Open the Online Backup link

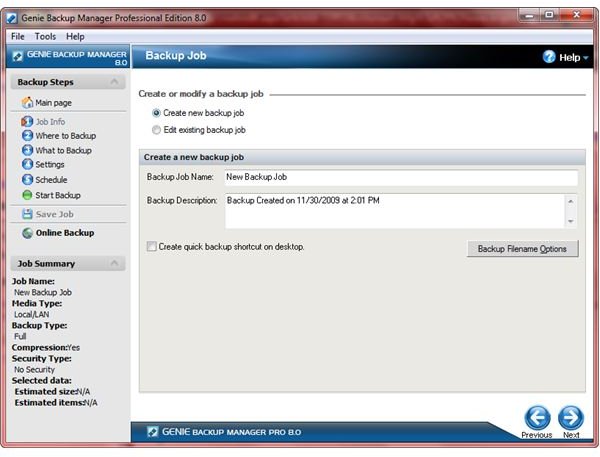point(65,233)
